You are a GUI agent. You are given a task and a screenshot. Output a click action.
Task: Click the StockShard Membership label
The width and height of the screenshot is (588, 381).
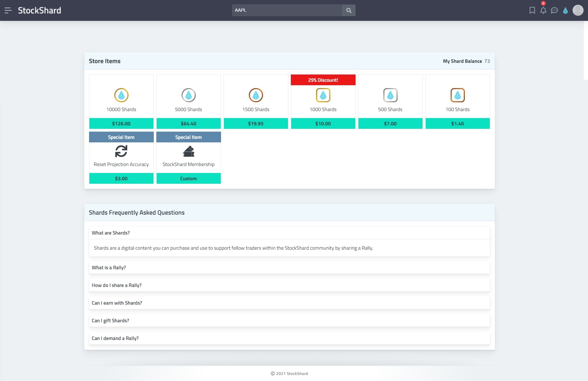(189, 164)
